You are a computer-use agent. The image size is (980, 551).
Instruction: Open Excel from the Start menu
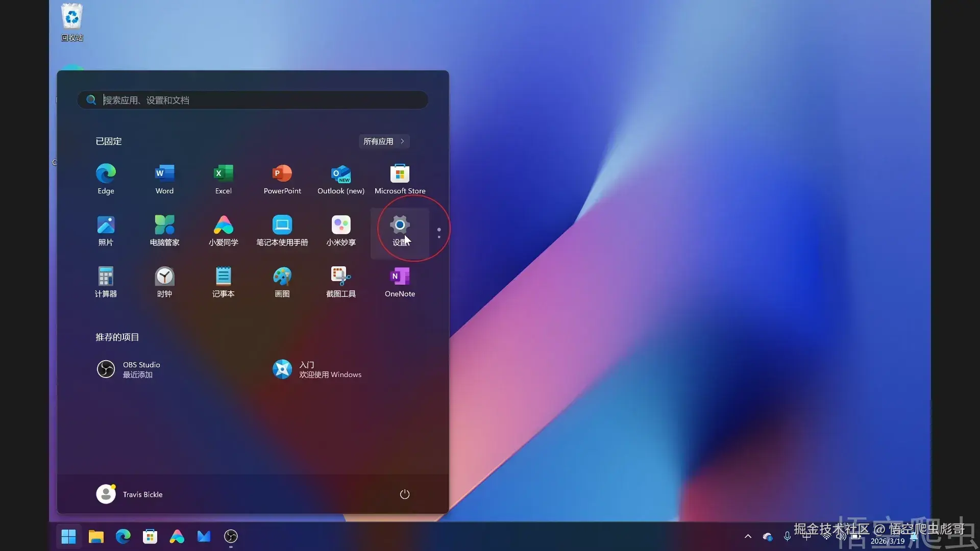(x=223, y=179)
